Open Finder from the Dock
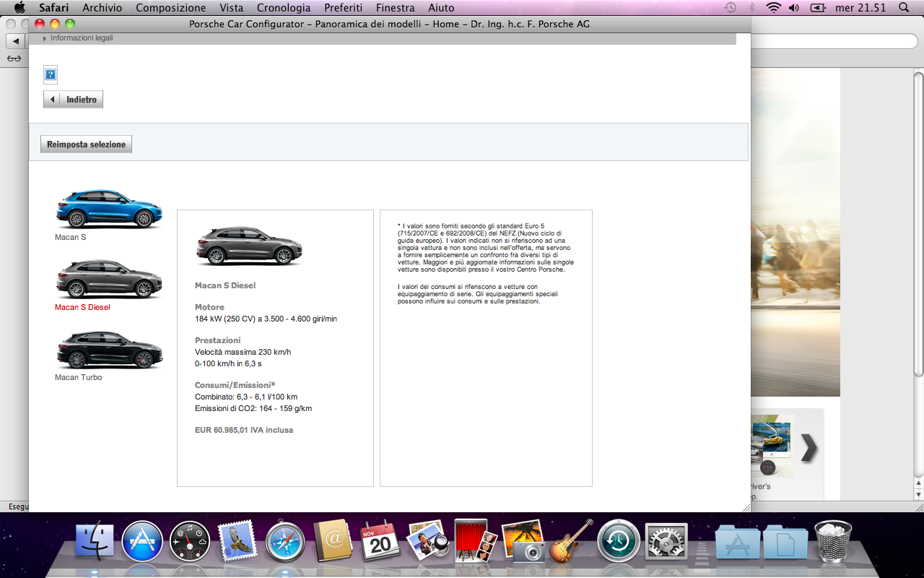924x578 pixels. 95,541
